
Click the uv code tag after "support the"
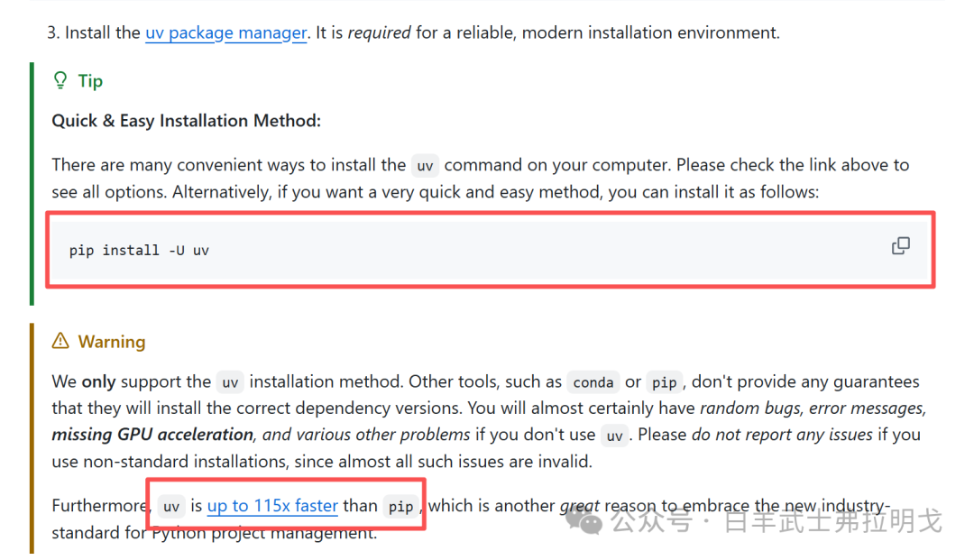[x=230, y=382]
